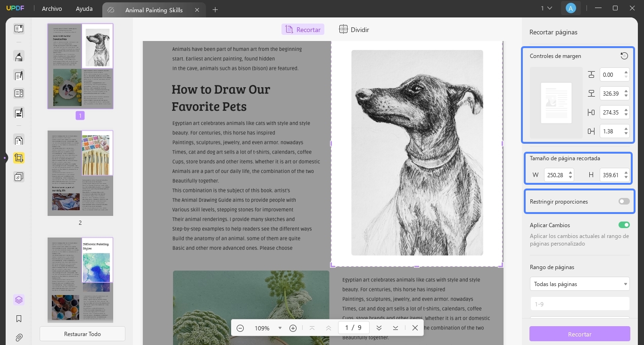Click the page range field showing 1-9
The width and height of the screenshot is (644, 345).
coord(579,304)
